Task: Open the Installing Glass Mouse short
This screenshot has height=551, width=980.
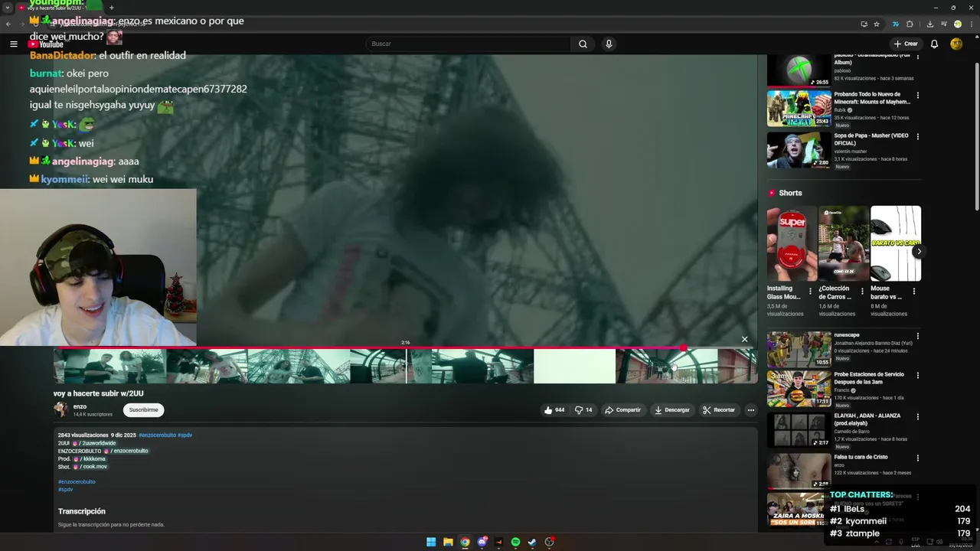Action: point(792,243)
